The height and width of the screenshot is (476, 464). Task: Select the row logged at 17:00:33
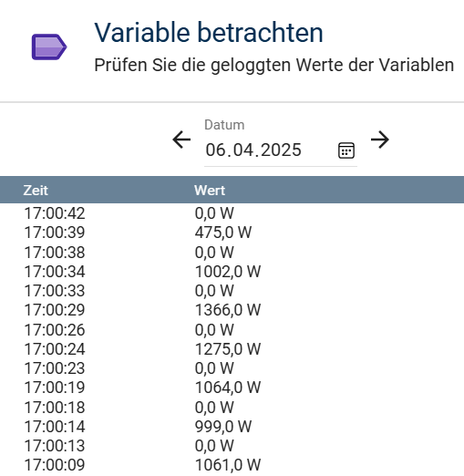pos(232,291)
